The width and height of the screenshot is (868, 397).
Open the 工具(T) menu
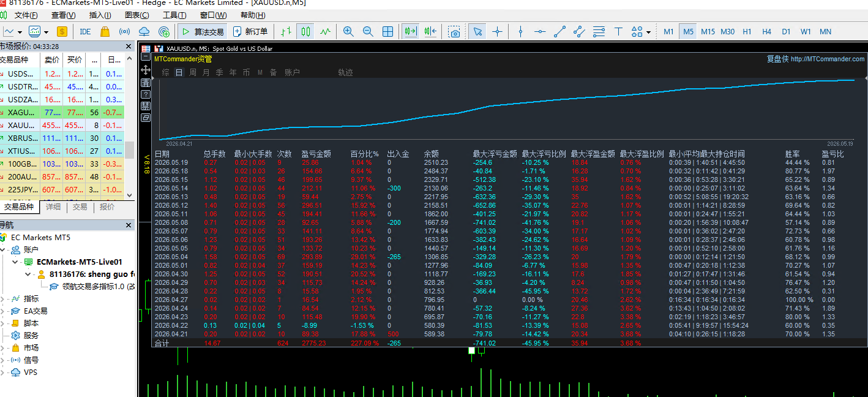(x=174, y=15)
